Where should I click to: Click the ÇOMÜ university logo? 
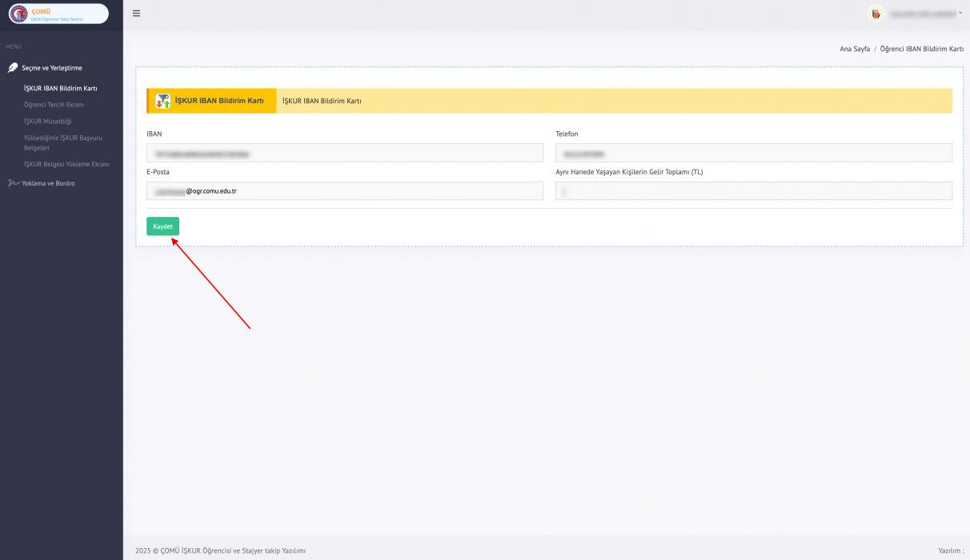pyautogui.click(x=18, y=14)
